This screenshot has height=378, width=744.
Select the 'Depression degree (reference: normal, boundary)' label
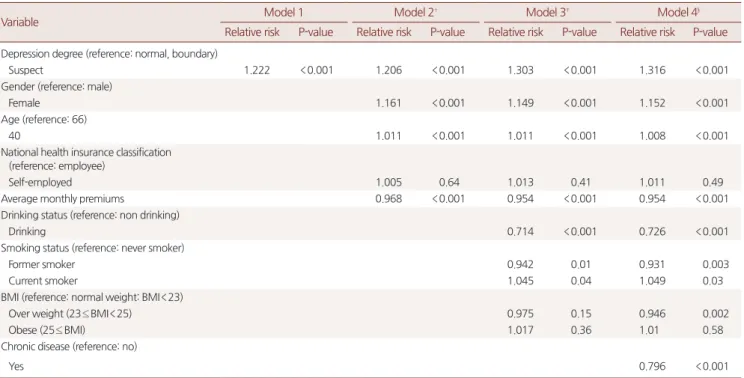(x=109, y=54)
